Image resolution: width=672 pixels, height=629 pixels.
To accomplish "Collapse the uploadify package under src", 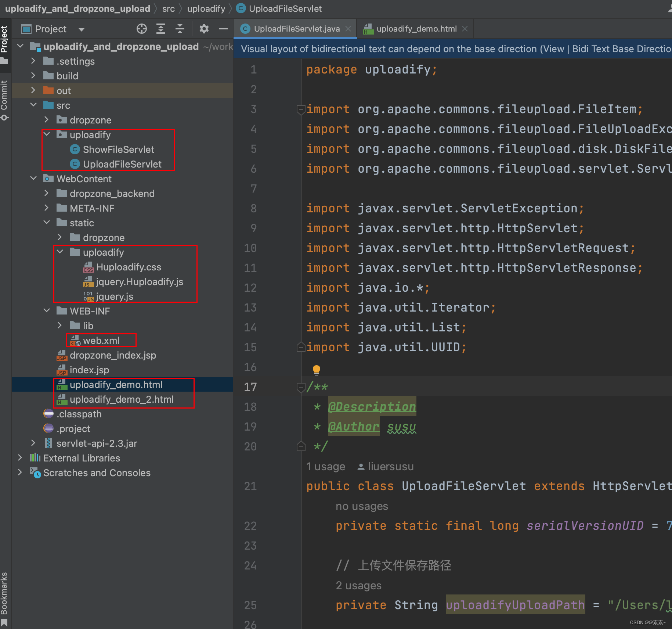I will [x=47, y=134].
